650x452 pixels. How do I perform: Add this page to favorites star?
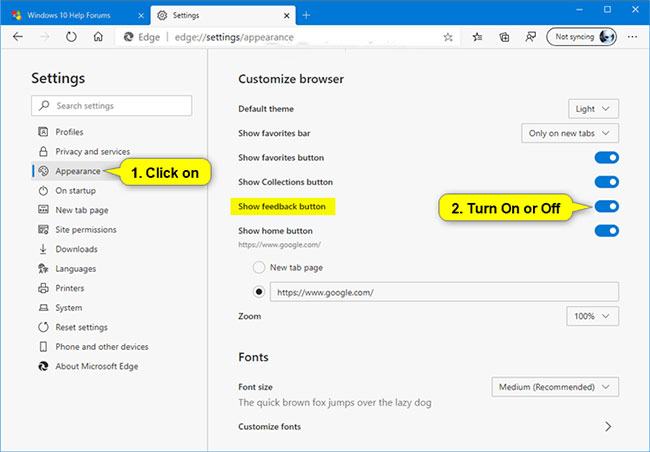[x=448, y=37]
